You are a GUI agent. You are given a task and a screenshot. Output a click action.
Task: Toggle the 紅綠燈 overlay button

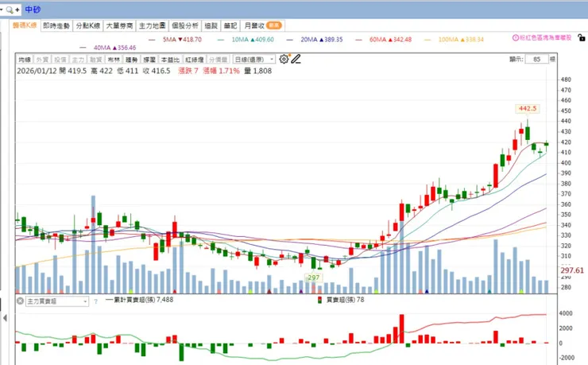[194, 60]
